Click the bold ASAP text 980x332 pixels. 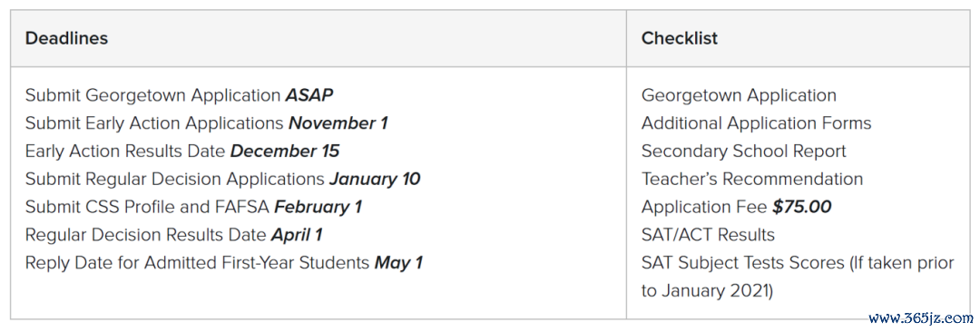pyautogui.click(x=309, y=95)
